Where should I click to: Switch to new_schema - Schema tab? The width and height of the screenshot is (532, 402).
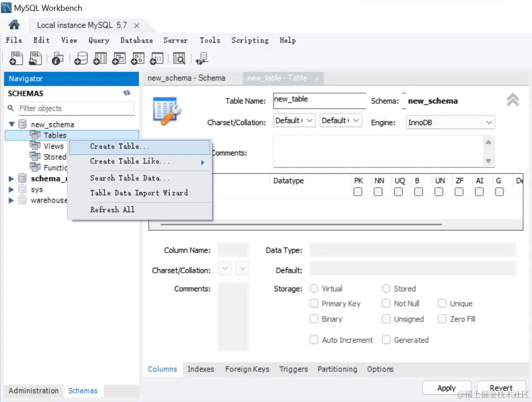click(186, 78)
